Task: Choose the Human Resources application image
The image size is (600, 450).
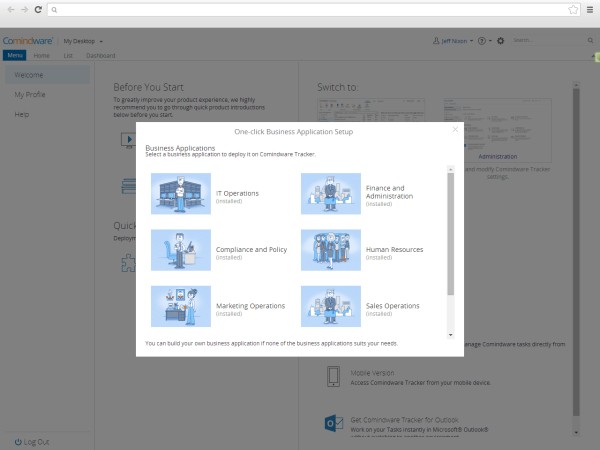Action: tap(331, 250)
